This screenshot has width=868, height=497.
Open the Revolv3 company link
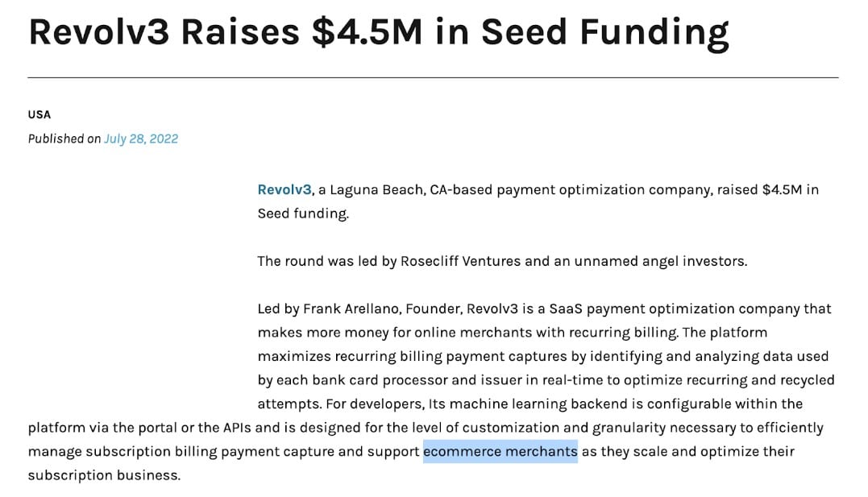(x=284, y=190)
